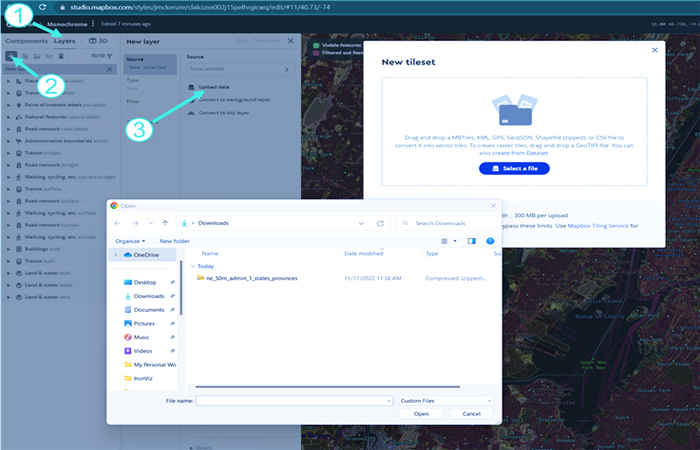
Task: Click the browser reload icon
Action: [x=42, y=7]
